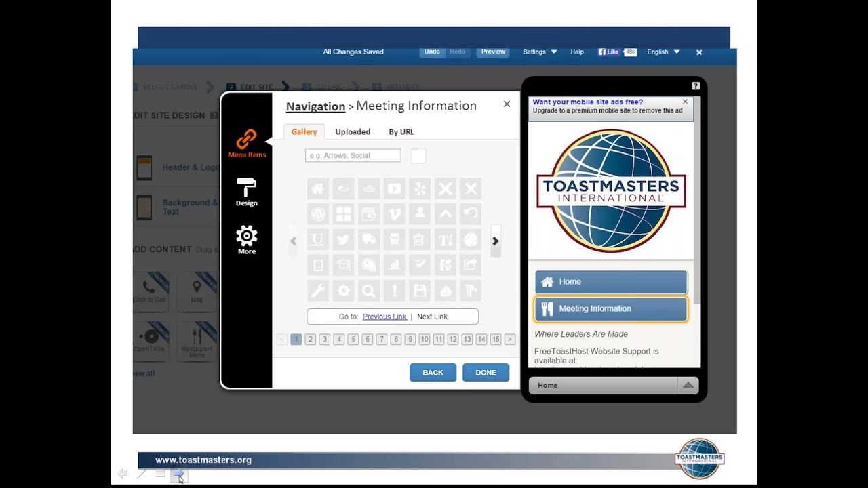Go to next pagination page arrow
Image resolution: width=868 pixels, height=488 pixels.
(x=509, y=340)
